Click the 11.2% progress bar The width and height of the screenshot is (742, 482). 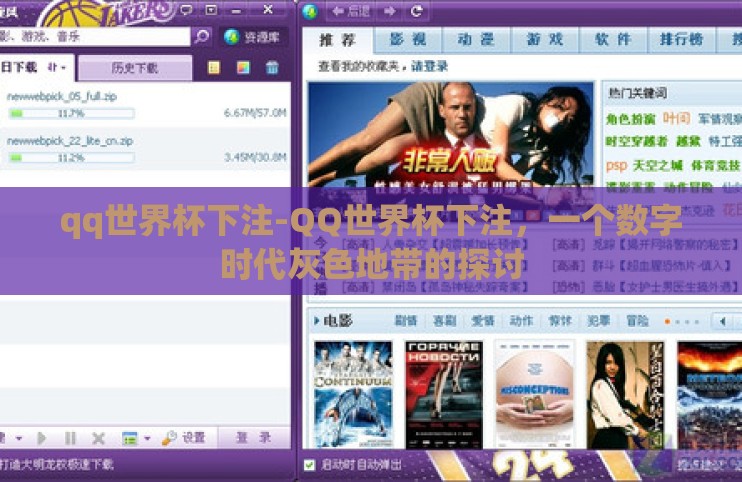(x=71, y=158)
